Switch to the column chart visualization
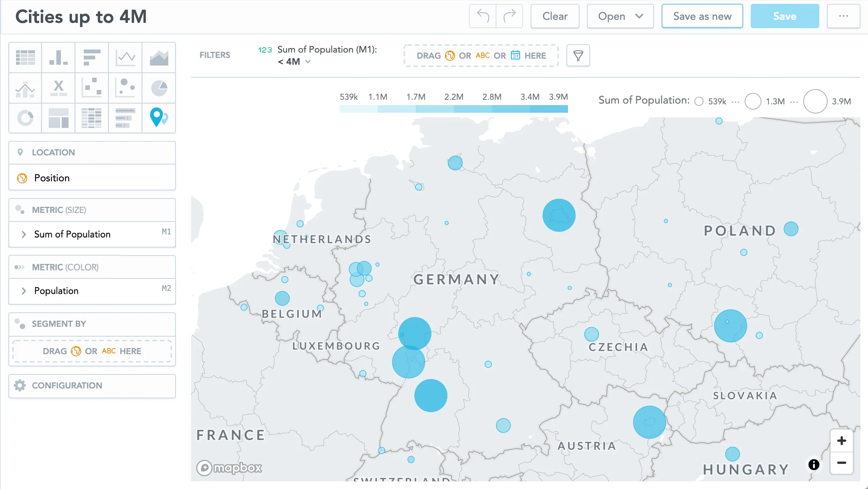868x489 pixels. pyautogui.click(x=58, y=57)
